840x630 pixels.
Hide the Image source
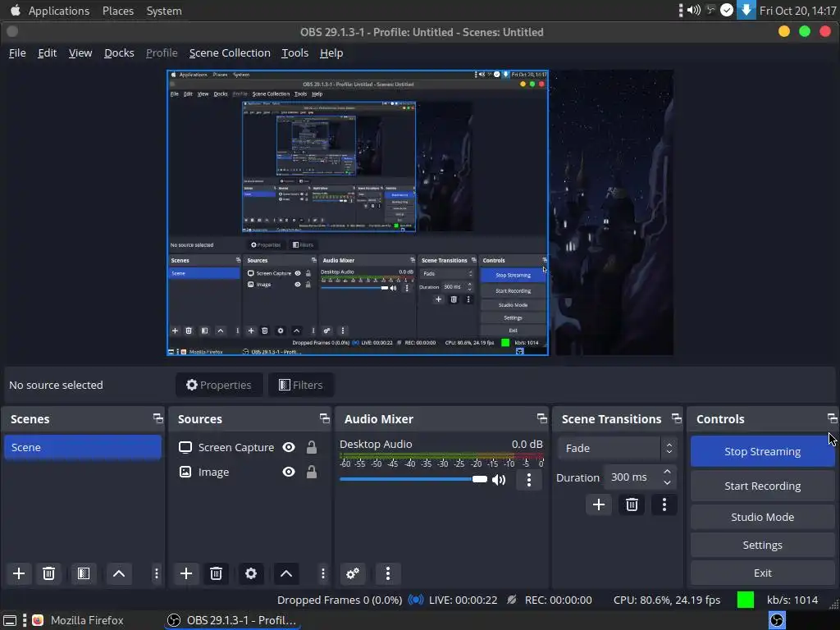point(289,472)
